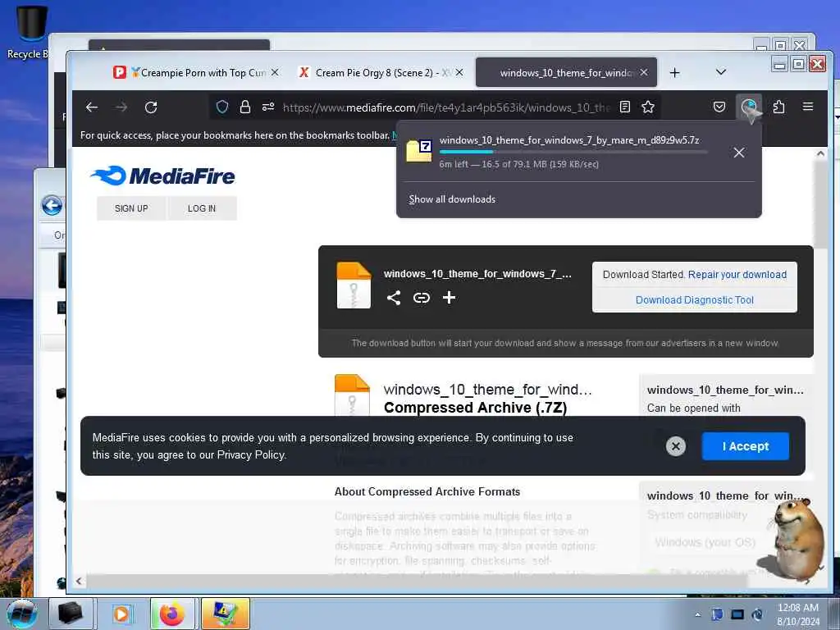Expand the list all tabs chevron

(721, 72)
